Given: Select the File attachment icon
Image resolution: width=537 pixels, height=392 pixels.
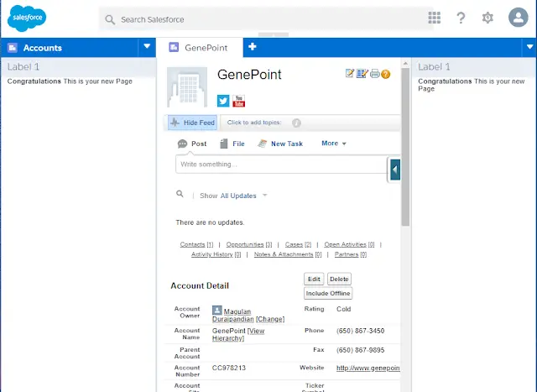Looking at the screenshot, I should (224, 144).
